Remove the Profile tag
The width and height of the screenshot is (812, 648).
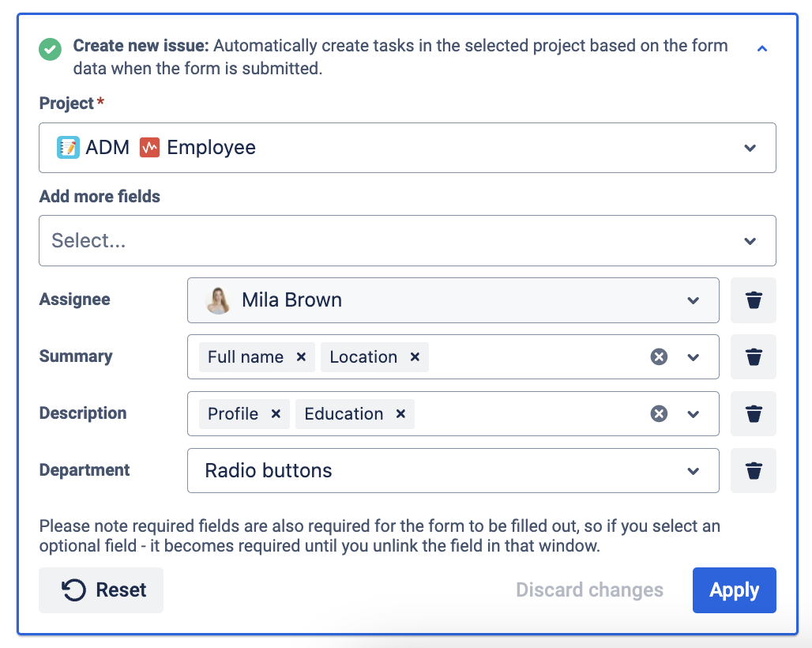[x=276, y=414]
